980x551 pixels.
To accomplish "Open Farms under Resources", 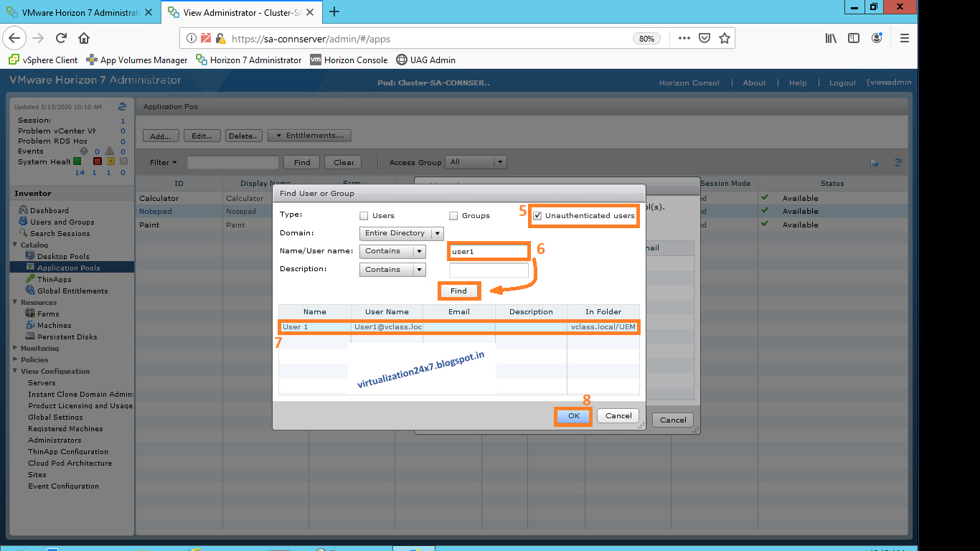I will 48,314.
